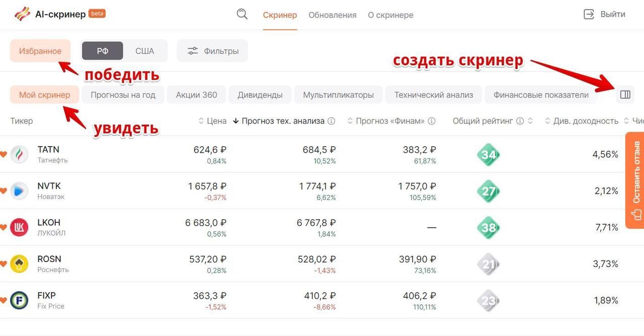Toggle favorite heart for FIXP
The width and height of the screenshot is (644, 336).
pyautogui.click(x=3, y=300)
